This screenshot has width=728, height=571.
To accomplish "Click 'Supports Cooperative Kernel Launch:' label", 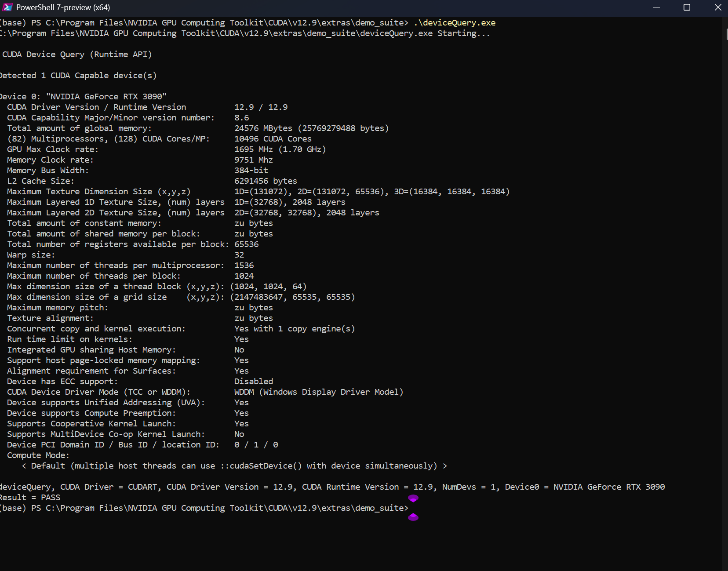I will (91, 424).
